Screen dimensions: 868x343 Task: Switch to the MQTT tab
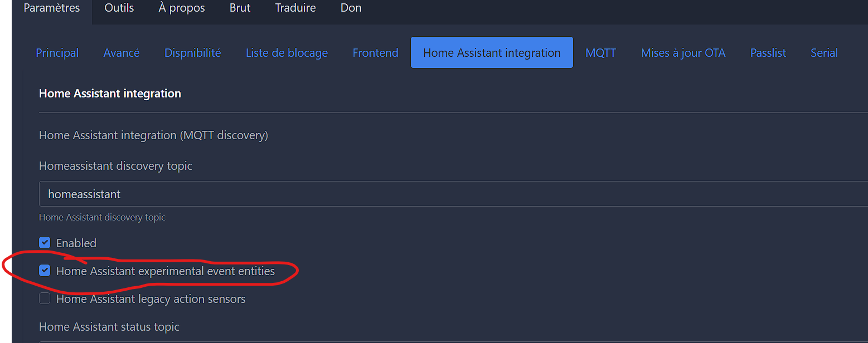[600, 53]
